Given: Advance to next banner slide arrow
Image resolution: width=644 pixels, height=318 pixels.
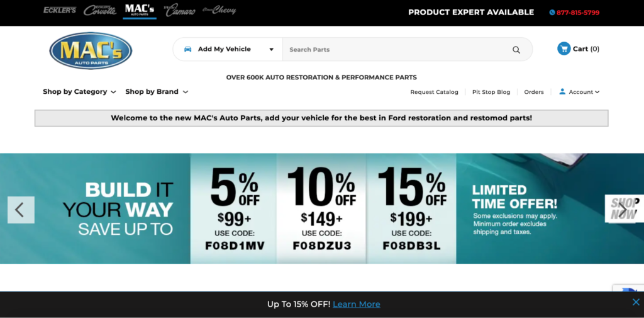Looking at the screenshot, I should coord(623,210).
